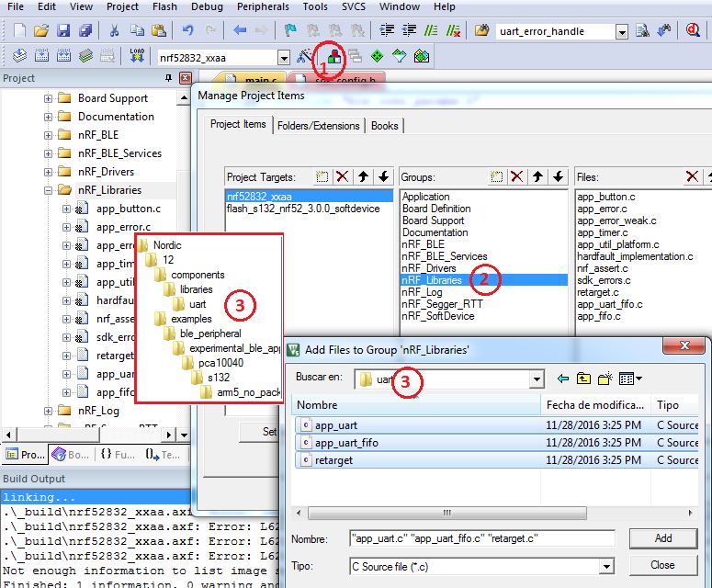Click the Rebuild all target files icon

(x=63, y=56)
